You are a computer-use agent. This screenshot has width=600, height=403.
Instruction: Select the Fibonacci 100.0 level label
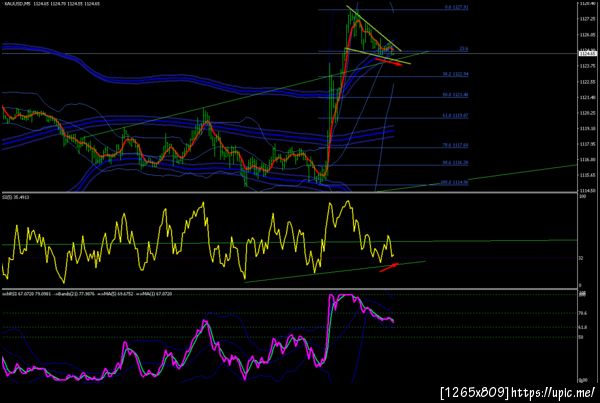click(x=455, y=183)
